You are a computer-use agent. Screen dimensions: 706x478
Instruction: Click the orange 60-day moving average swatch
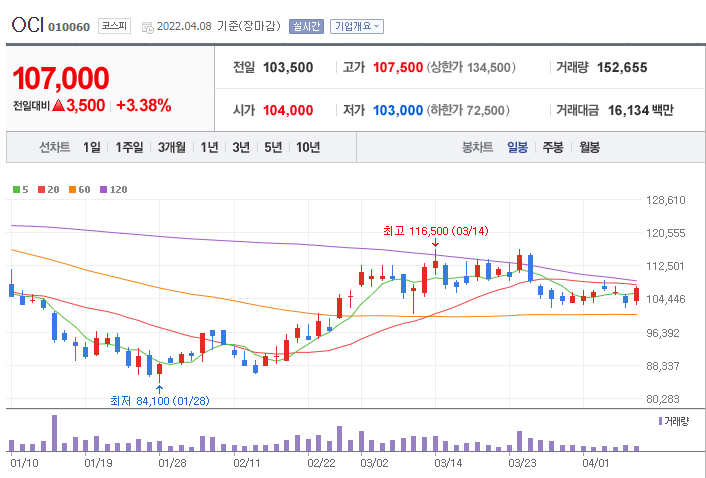(x=72, y=189)
